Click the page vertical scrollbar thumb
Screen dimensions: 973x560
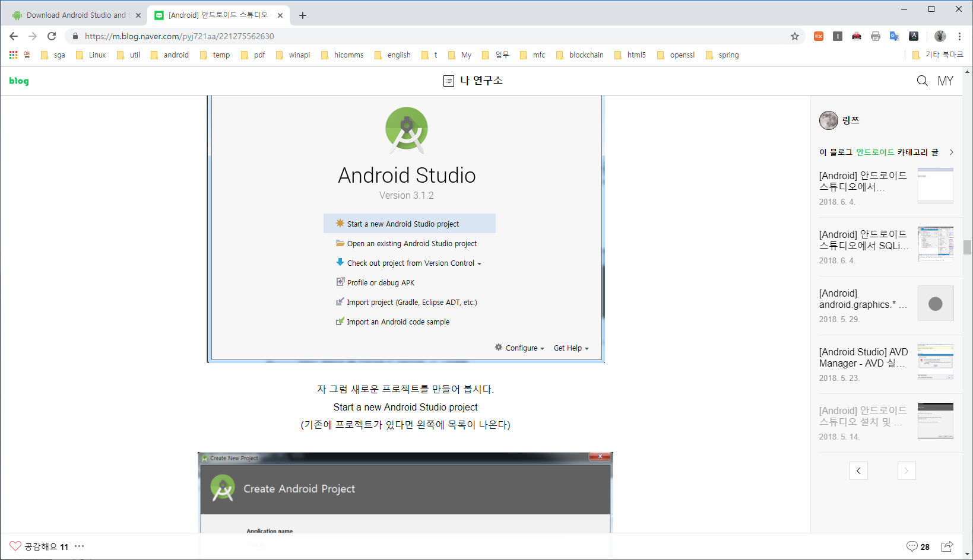[x=968, y=247]
